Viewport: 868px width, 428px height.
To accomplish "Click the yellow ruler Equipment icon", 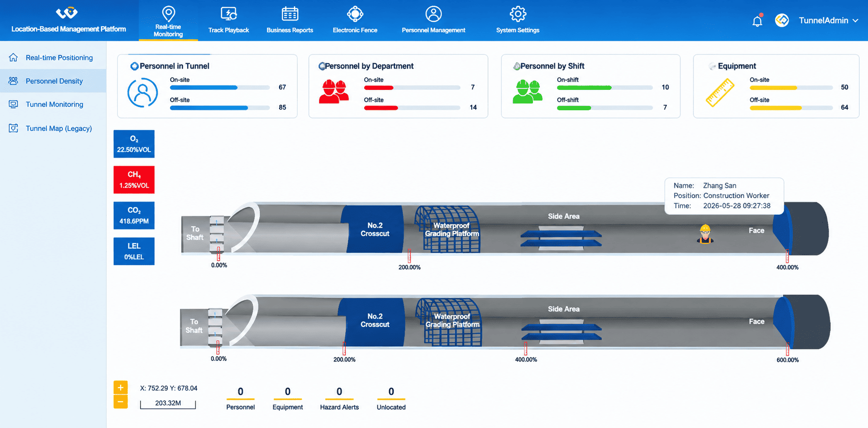I will pyautogui.click(x=720, y=92).
